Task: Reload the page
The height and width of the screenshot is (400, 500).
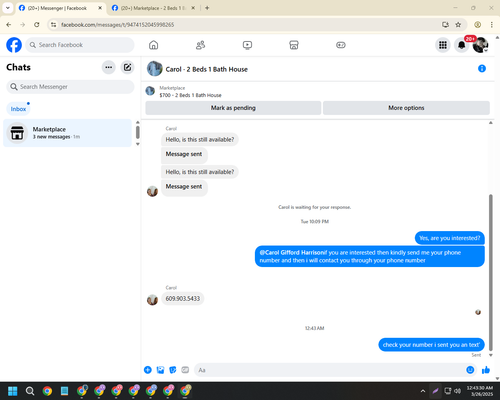Action: [37, 25]
